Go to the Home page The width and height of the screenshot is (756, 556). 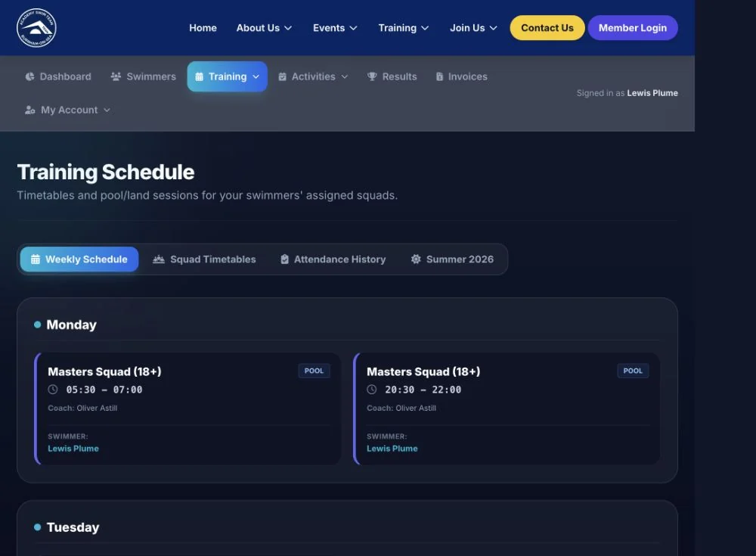[x=203, y=28]
